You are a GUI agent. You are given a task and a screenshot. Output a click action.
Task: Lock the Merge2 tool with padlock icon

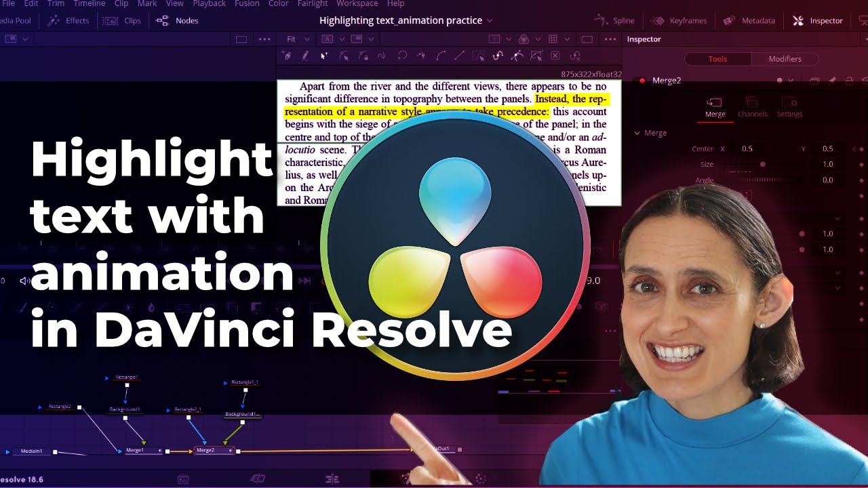[x=850, y=81]
